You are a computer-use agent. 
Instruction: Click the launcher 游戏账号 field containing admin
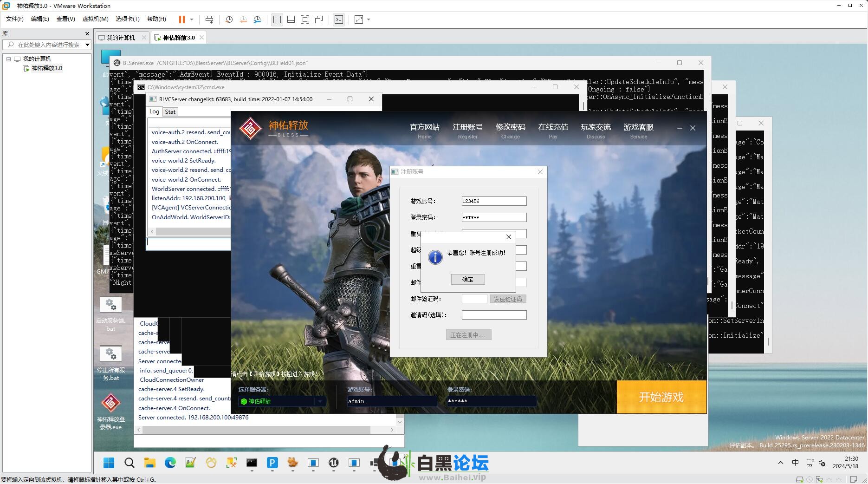tap(392, 401)
